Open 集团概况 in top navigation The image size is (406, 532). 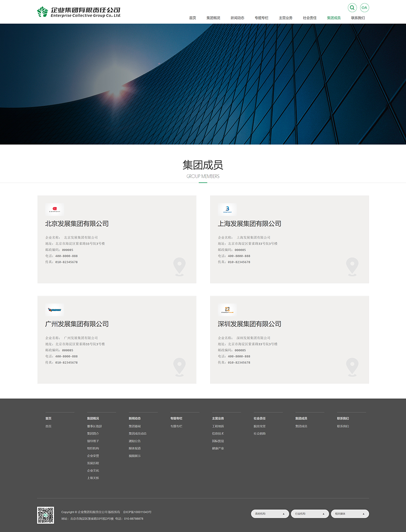(213, 18)
